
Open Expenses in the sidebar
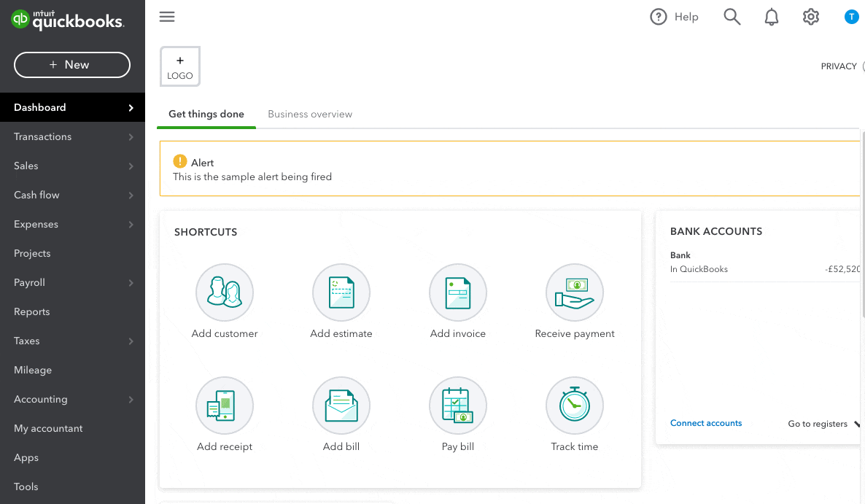coord(36,225)
